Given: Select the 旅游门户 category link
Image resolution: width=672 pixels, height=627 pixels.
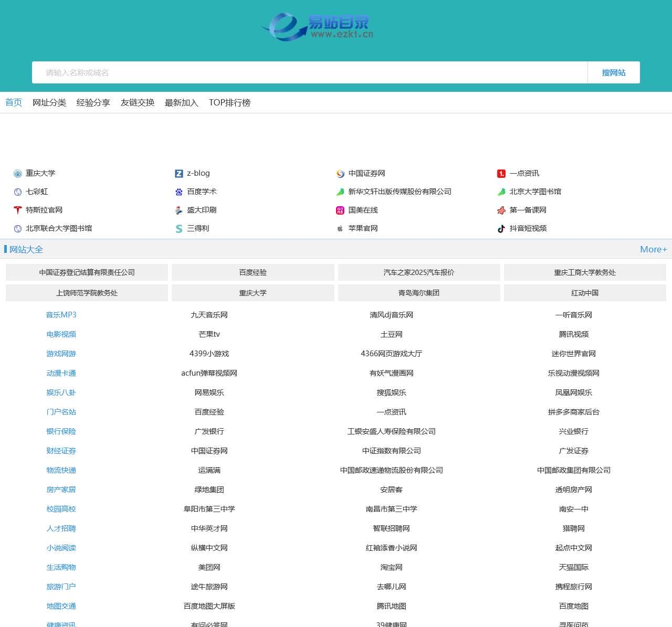Looking at the screenshot, I should point(61,587).
